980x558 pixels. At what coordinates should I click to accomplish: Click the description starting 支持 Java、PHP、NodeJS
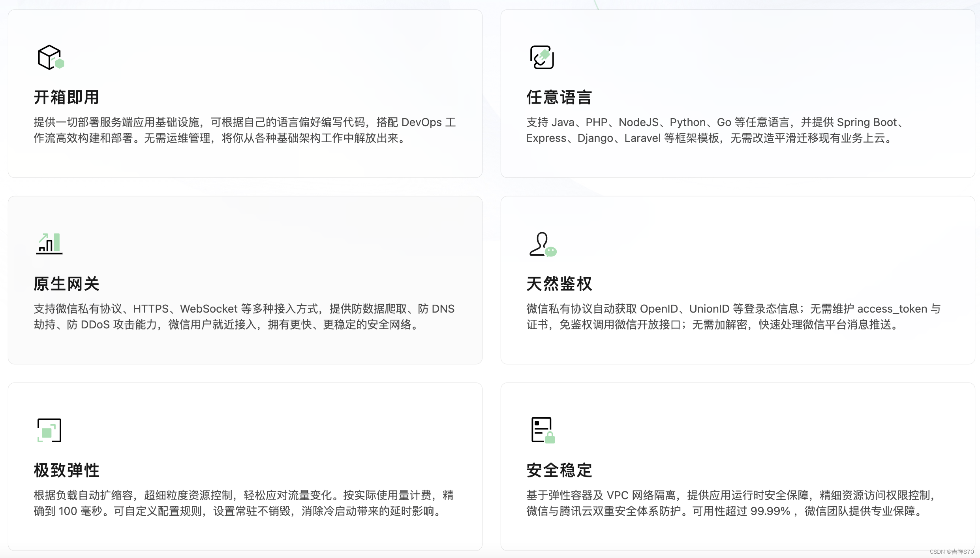(x=715, y=130)
